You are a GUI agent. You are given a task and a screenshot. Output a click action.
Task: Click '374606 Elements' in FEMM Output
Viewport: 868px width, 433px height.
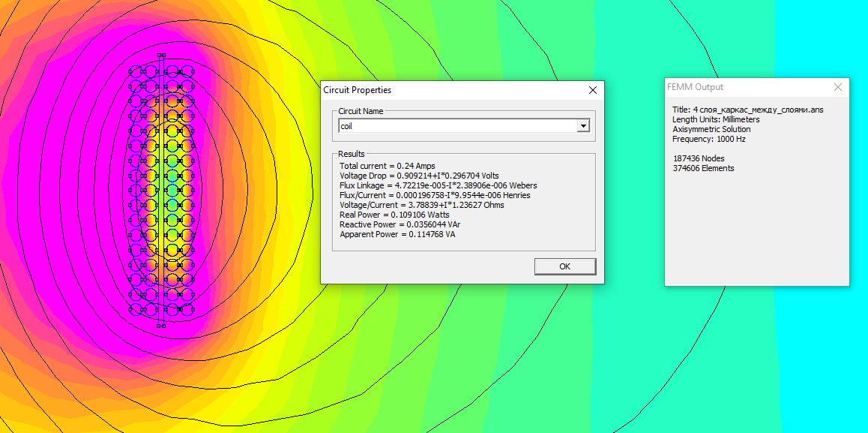click(704, 168)
